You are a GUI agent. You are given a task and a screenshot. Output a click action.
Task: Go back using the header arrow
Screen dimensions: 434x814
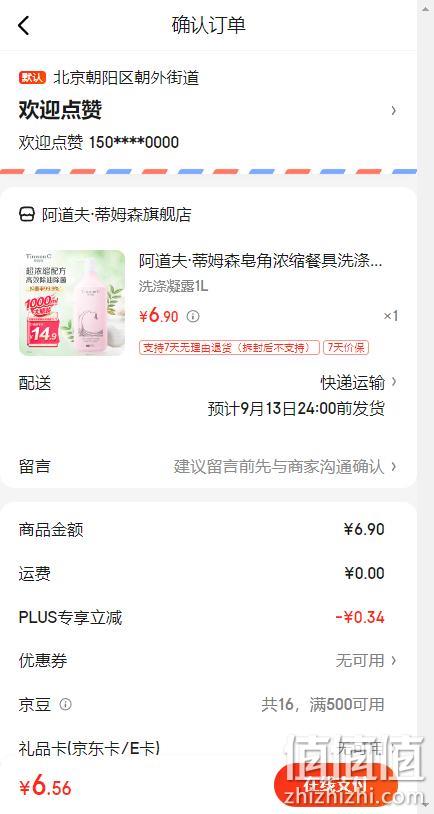24,25
